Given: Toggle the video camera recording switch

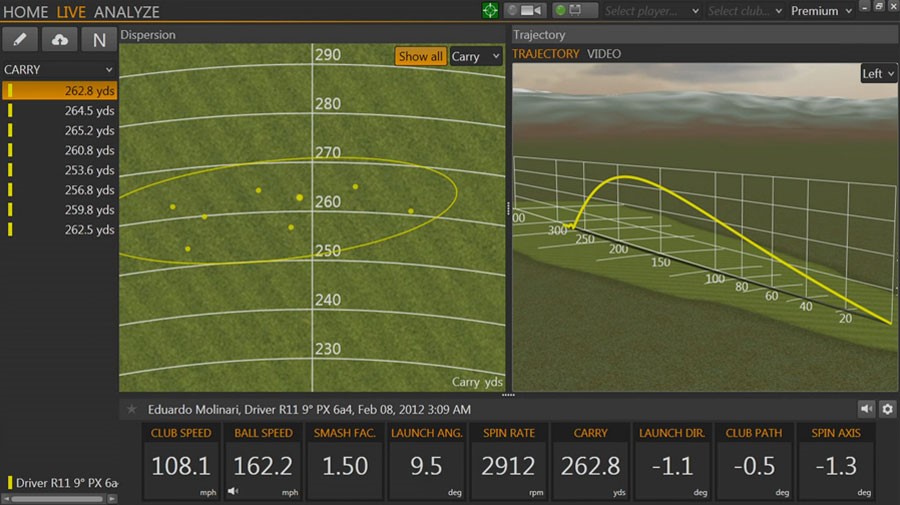Looking at the screenshot, I should pyautogui.click(x=525, y=11).
